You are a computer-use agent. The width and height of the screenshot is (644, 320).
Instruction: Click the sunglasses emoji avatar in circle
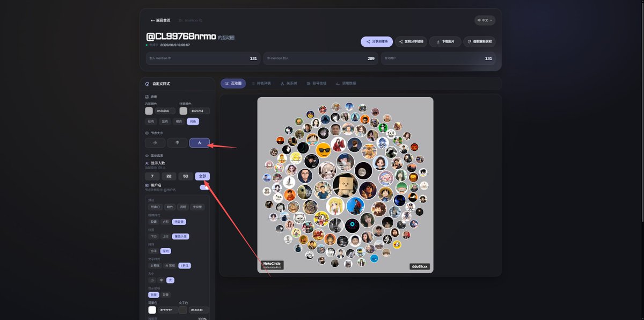point(323,150)
